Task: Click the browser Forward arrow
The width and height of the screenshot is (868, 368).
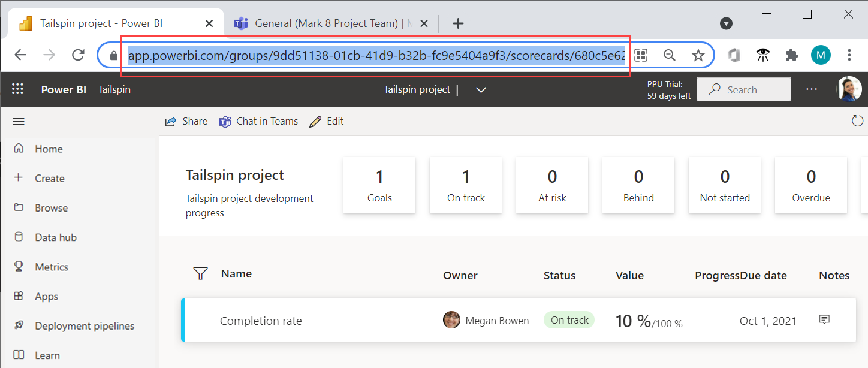Action: 49,55
